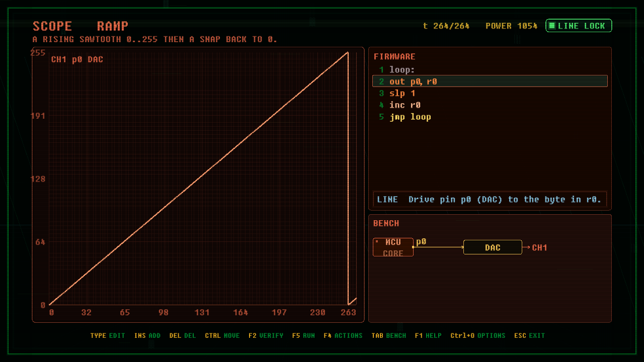Click the CH1 output label on bench
This screenshot has width=644, height=362.
539,247
